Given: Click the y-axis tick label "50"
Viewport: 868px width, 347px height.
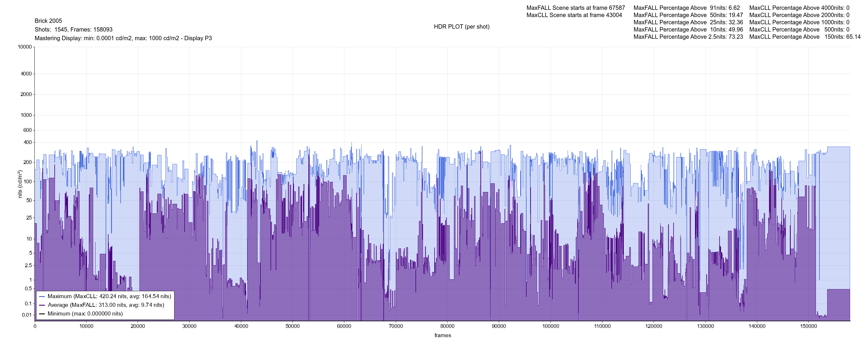Looking at the screenshot, I should tap(29, 200).
